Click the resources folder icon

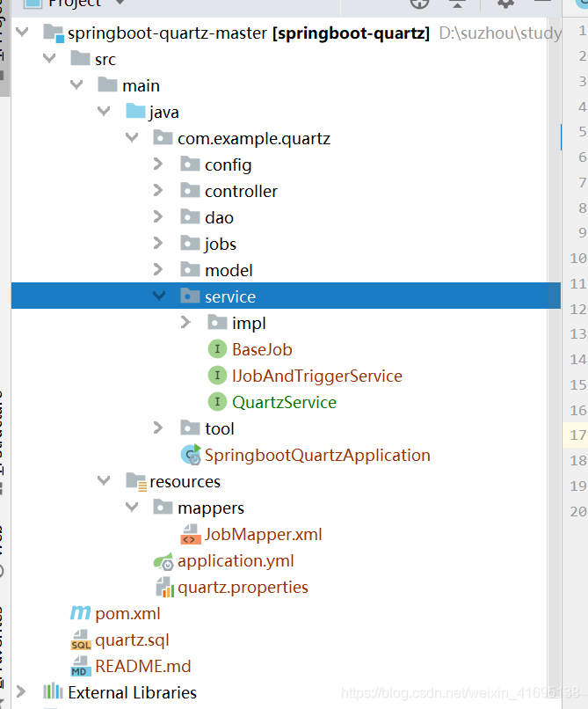click(x=136, y=481)
